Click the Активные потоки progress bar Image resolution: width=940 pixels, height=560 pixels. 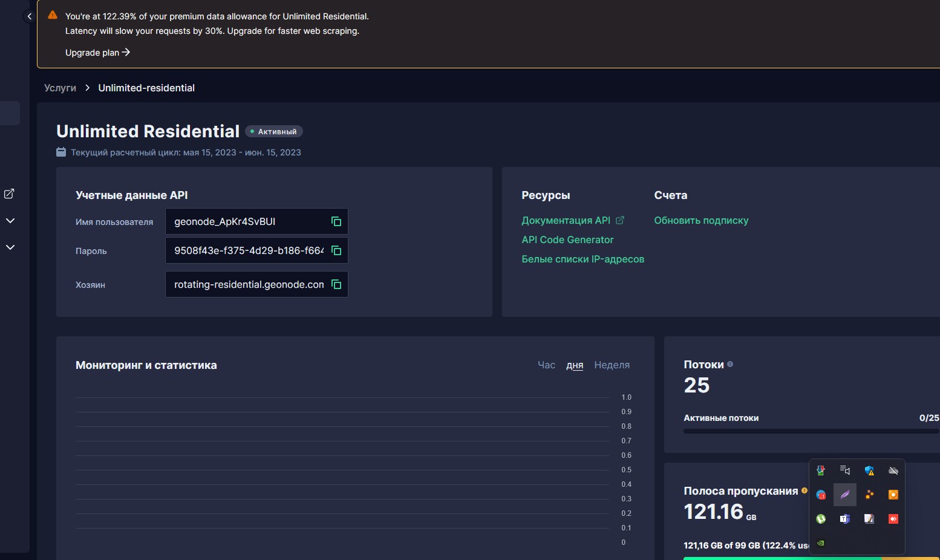click(x=811, y=431)
